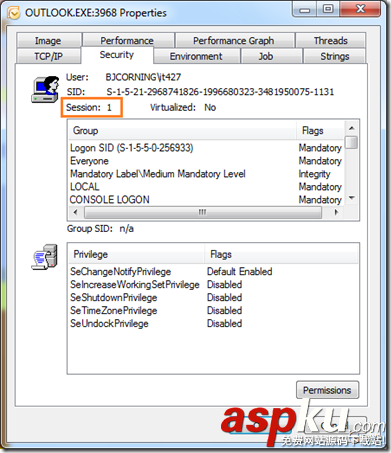
Task: Click the Outlook icon in title bar
Action: [x=13, y=13]
